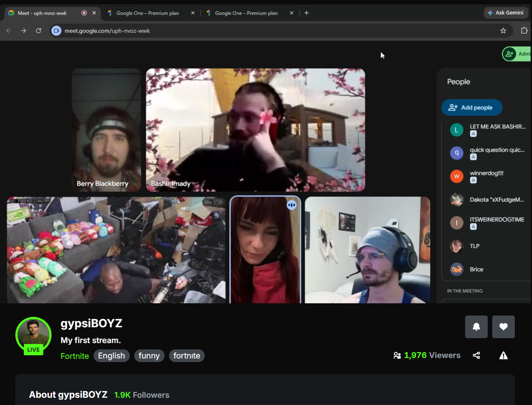Switch to the second Google One tab
This screenshot has height=405, width=532.
(246, 13)
